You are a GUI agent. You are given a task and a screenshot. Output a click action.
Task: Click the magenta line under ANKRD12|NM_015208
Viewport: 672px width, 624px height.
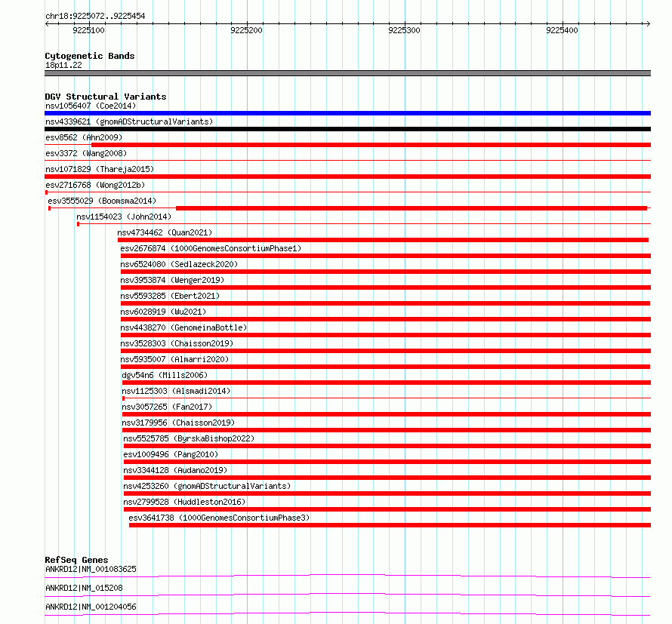coord(347,595)
